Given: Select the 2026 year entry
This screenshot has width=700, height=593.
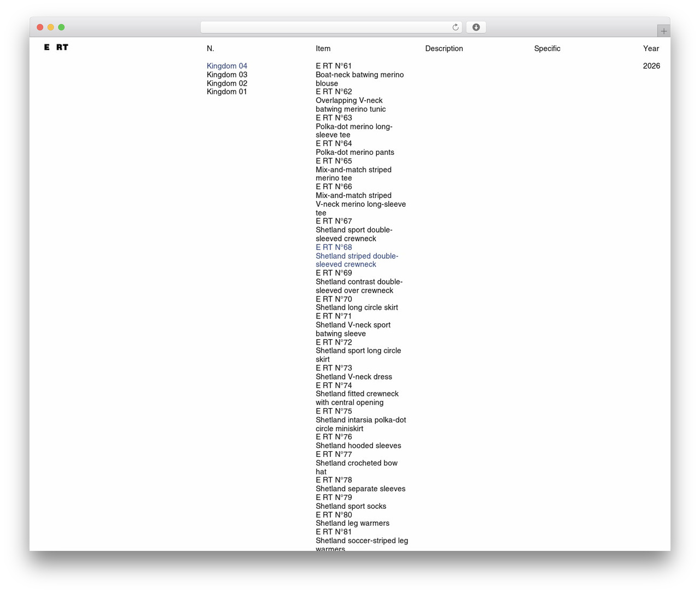Looking at the screenshot, I should pos(651,66).
